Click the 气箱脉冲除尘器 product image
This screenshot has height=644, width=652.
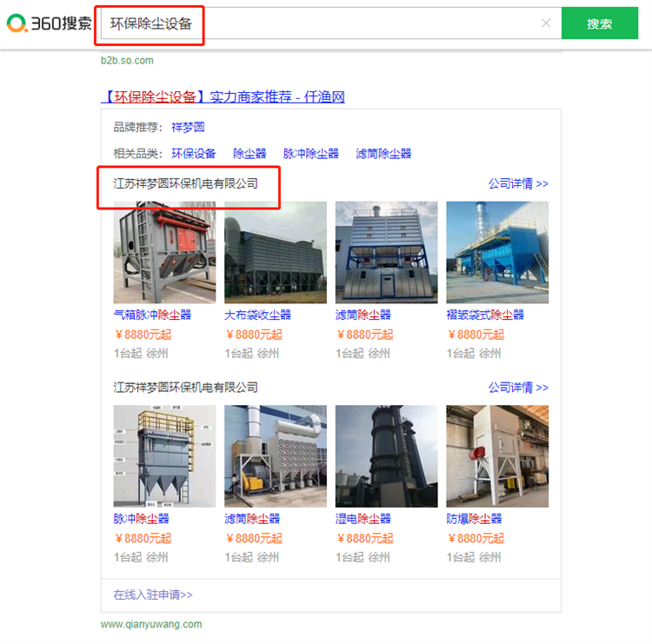coord(164,252)
